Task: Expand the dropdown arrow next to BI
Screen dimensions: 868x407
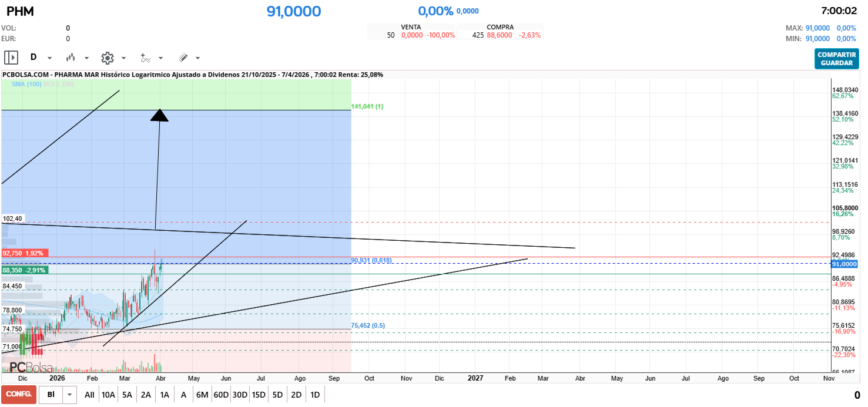Action: [70, 395]
